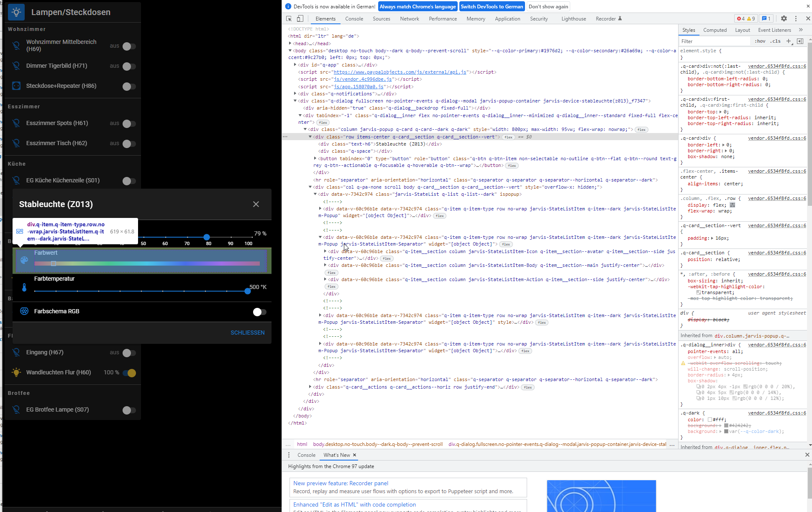Image resolution: width=812 pixels, height=512 pixels.
Task: Click the new style rule plus icon
Action: click(x=789, y=41)
